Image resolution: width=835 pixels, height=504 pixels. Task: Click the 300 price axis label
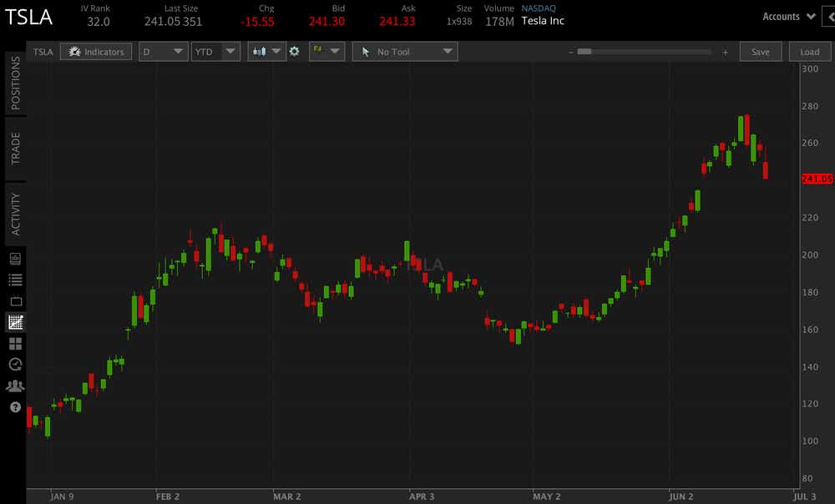(810, 68)
